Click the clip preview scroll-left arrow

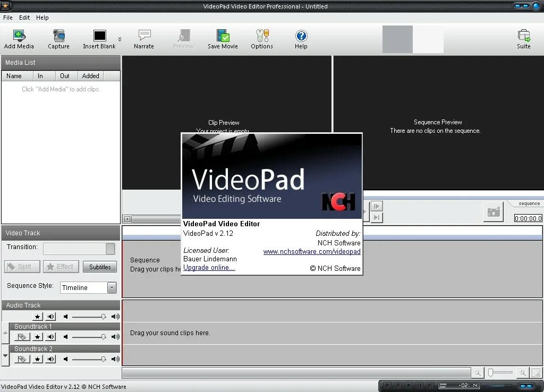127,219
